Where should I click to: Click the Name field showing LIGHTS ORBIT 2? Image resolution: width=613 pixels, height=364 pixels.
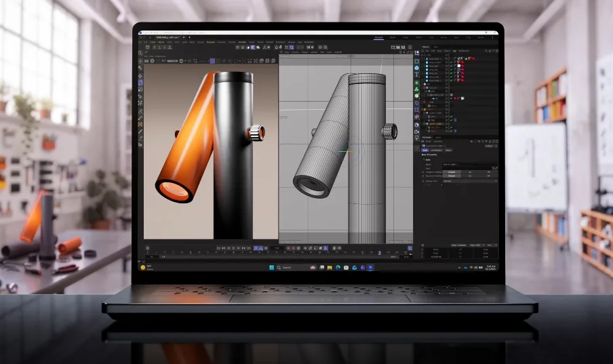(469, 165)
